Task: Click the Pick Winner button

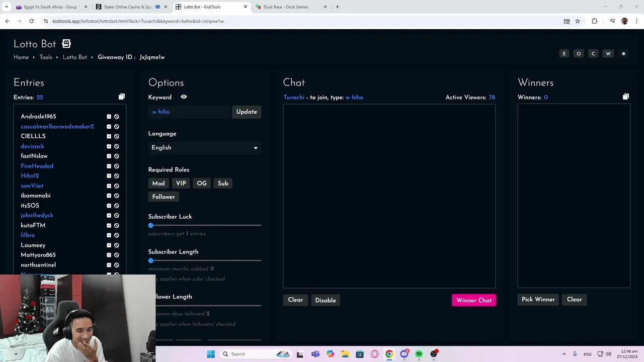Action: click(x=538, y=300)
